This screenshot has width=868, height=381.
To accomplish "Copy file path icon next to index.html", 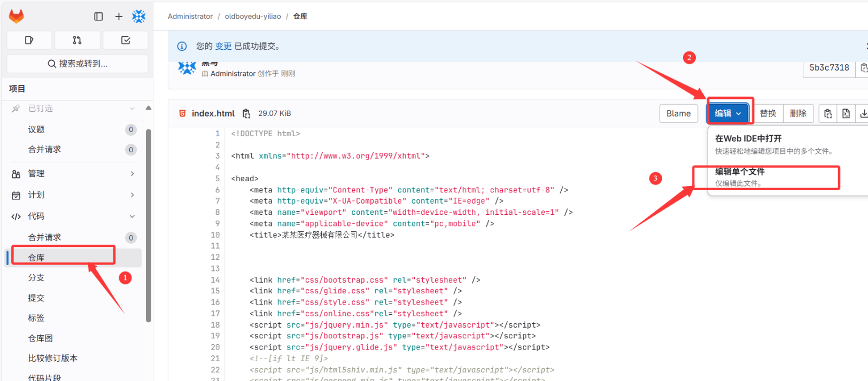I will tap(246, 113).
